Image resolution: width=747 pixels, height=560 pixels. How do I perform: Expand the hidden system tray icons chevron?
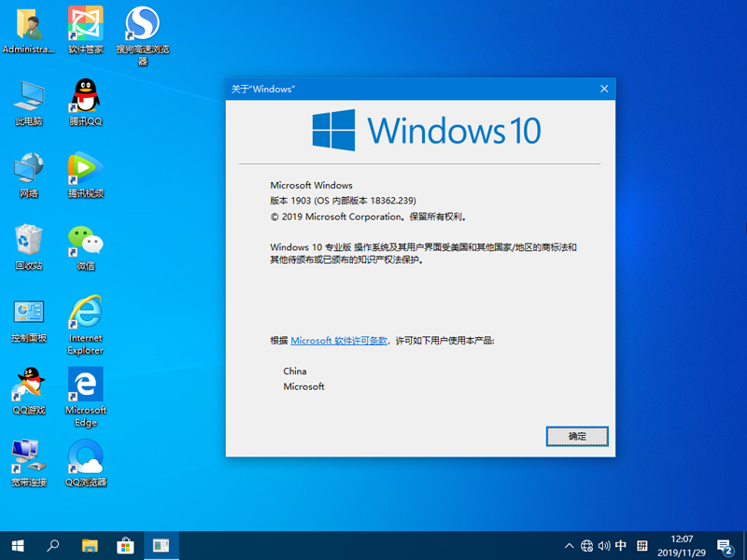pyautogui.click(x=570, y=546)
